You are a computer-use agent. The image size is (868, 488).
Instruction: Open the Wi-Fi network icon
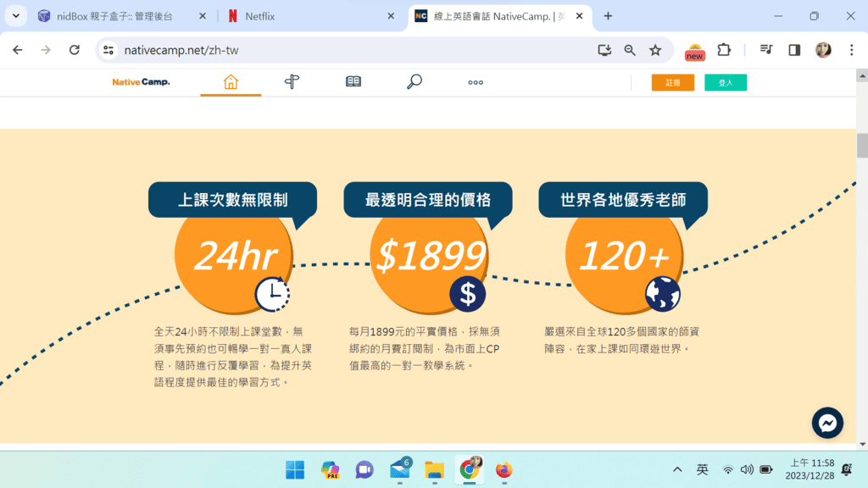tap(728, 469)
